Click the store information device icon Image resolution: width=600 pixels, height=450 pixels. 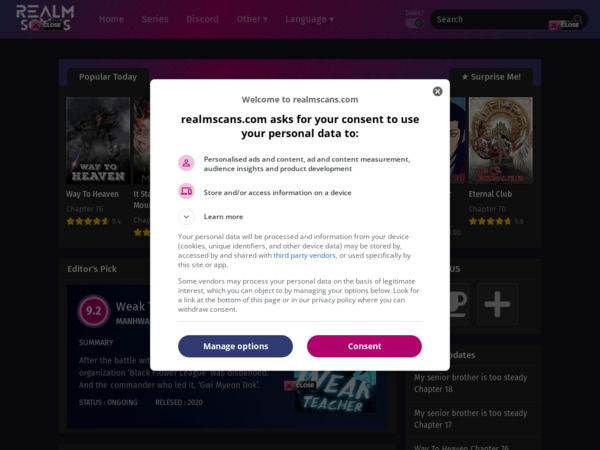[x=186, y=191]
